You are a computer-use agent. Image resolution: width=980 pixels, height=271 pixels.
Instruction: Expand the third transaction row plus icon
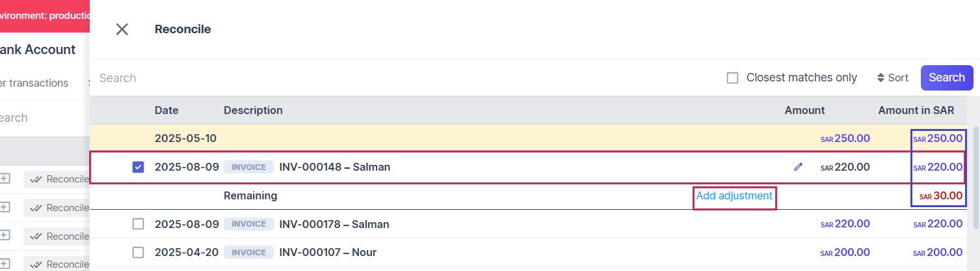[4, 235]
